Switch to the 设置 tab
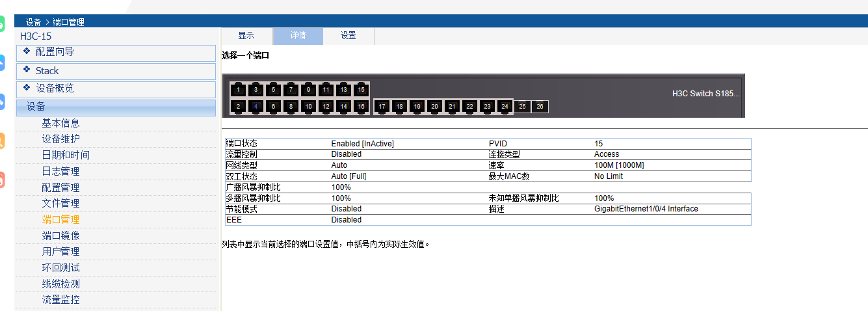Viewport: 868px width, 311px height. [x=349, y=36]
